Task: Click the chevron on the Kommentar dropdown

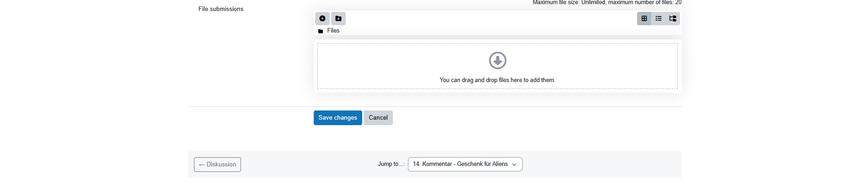Action: pyautogui.click(x=514, y=165)
